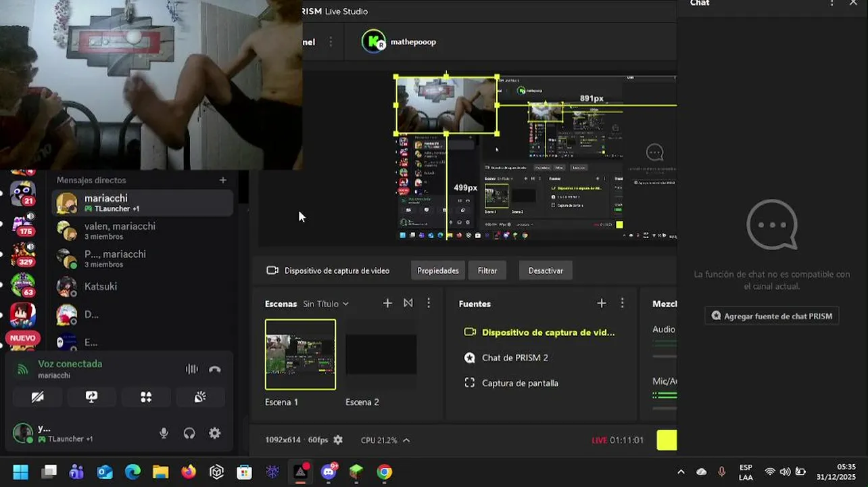Click Propiedades button for capture device
Image resolution: width=868 pixels, height=487 pixels.
(438, 271)
